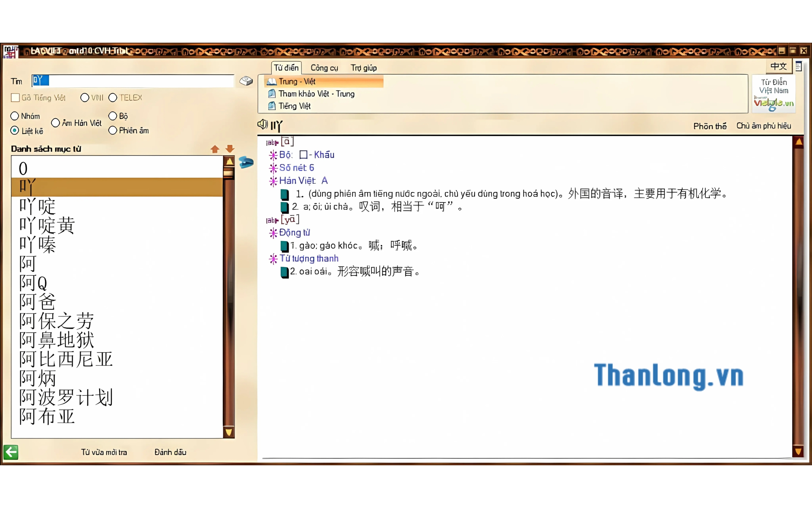The height and width of the screenshot is (508, 812).
Task: Click the Vietgle.vn logo
Action: [773, 103]
